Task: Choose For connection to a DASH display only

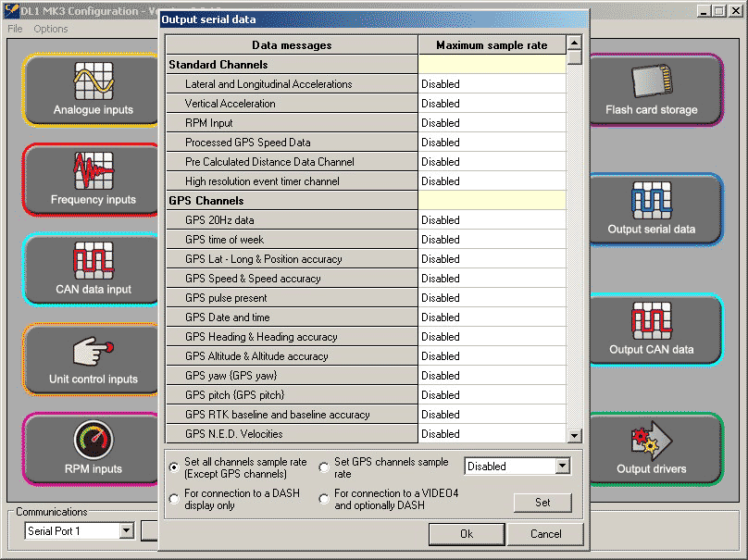Action: pos(175,500)
